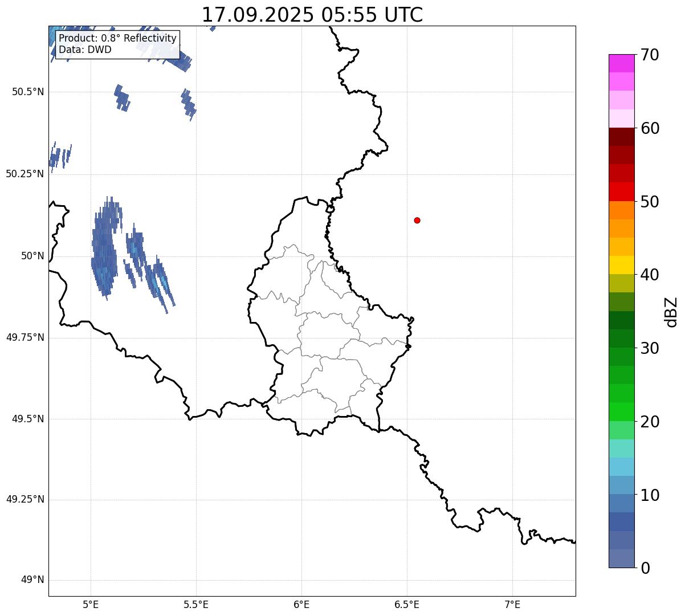Click the longitude label 6.5°E
The image size is (685, 616).
tap(407, 604)
